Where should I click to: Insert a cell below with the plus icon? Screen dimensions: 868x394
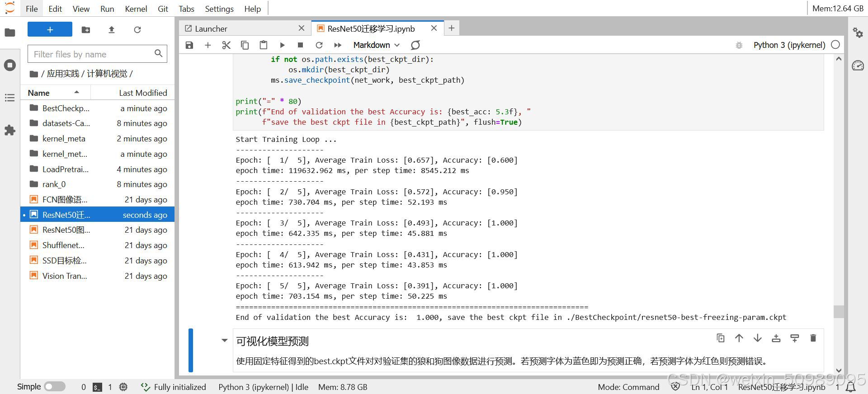(208, 45)
